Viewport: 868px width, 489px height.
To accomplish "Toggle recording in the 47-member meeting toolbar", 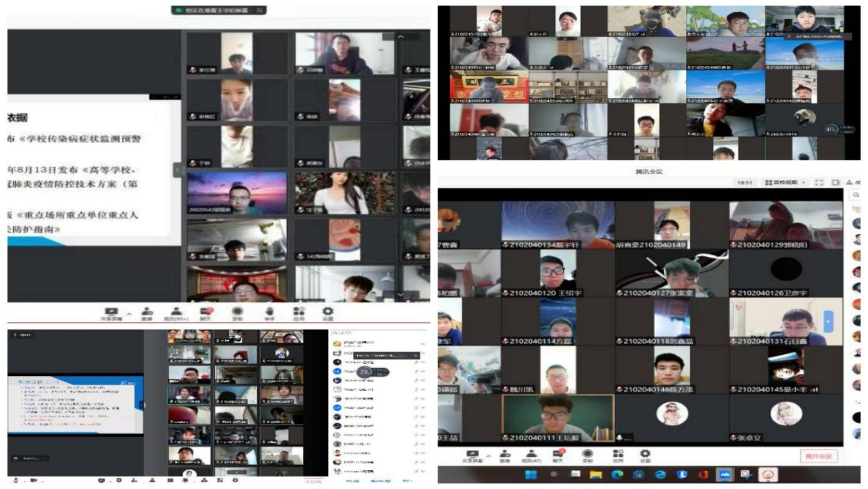I will tap(588, 456).
